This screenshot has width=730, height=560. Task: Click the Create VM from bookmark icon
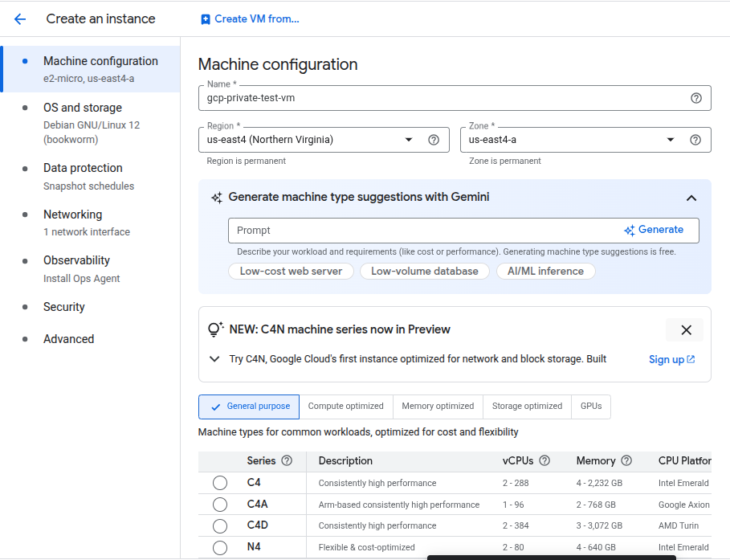point(206,19)
